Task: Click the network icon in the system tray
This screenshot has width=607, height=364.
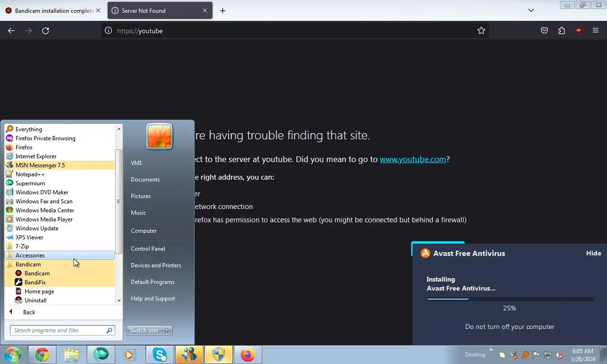Action: [x=548, y=355]
